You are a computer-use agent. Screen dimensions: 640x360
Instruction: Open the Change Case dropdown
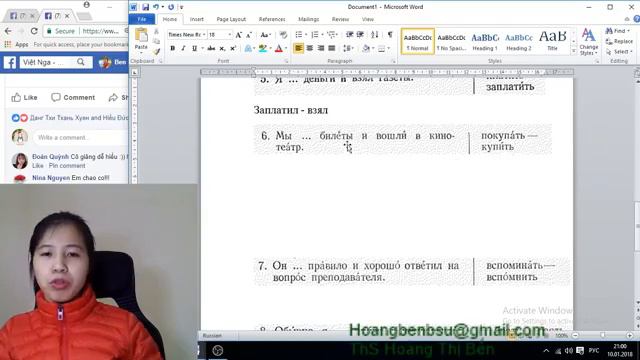point(265,35)
